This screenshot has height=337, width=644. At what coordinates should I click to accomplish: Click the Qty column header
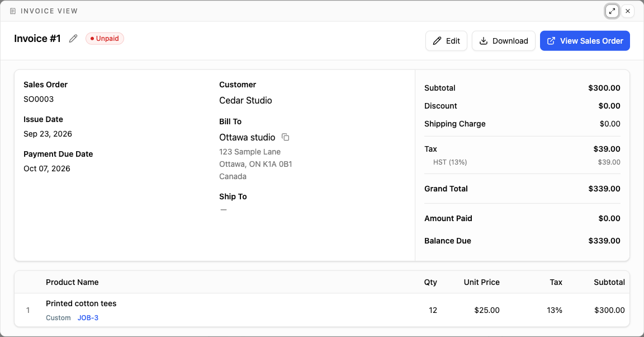[430, 282]
